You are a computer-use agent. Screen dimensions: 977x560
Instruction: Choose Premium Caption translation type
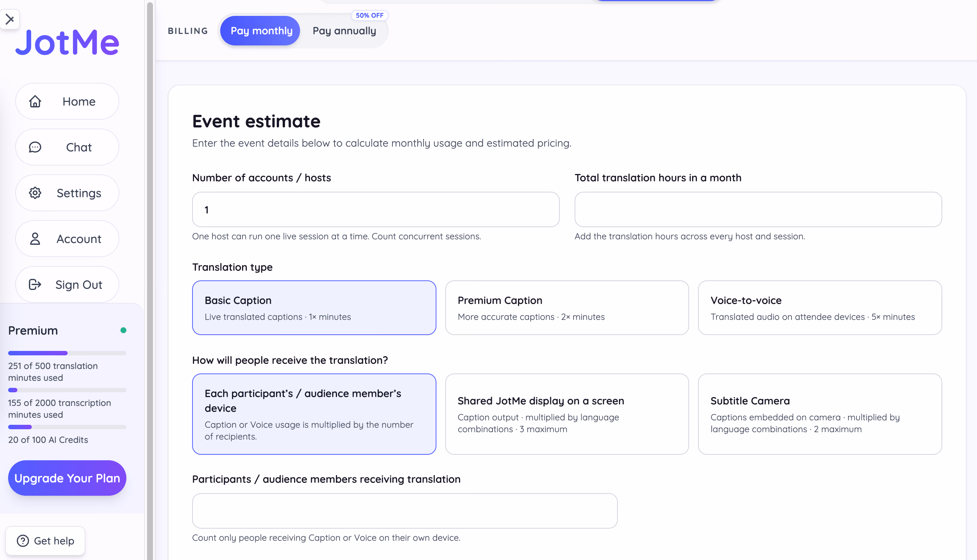pyautogui.click(x=567, y=308)
